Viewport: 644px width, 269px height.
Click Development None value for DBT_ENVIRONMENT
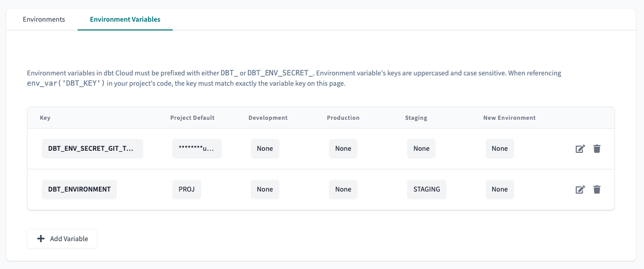pyautogui.click(x=265, y=189)
